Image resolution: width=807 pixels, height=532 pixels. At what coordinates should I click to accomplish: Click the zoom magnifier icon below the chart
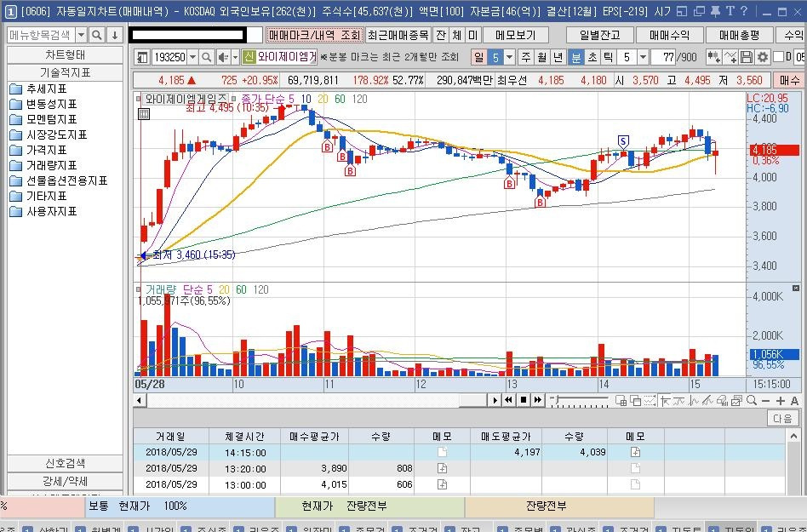click(752, 400)
